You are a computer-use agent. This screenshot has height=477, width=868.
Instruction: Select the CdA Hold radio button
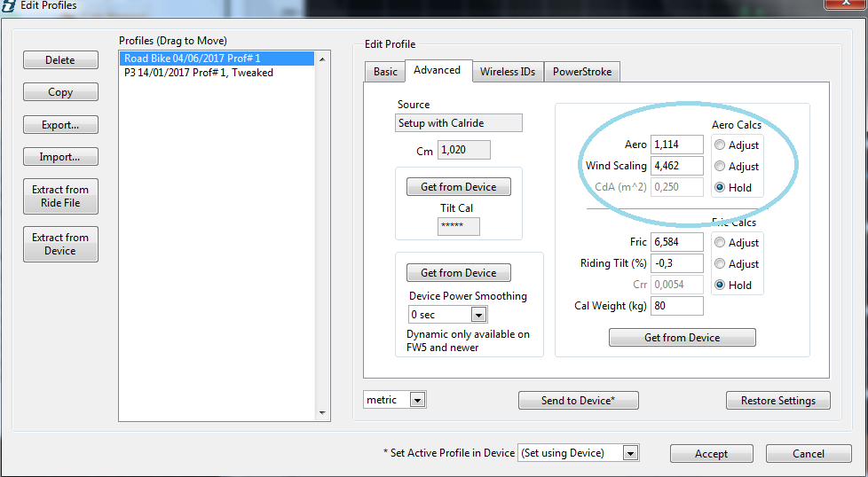pyautogui.click(x=720, y=188)
